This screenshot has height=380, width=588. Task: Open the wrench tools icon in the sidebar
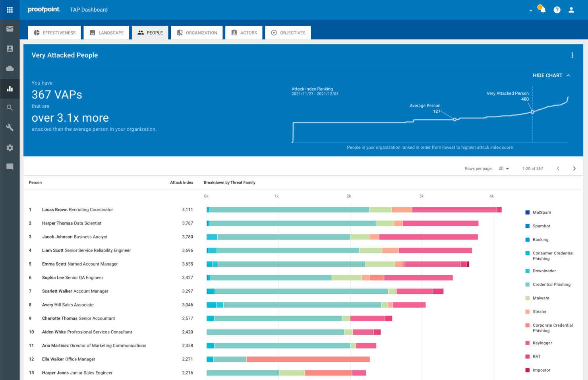10,128
